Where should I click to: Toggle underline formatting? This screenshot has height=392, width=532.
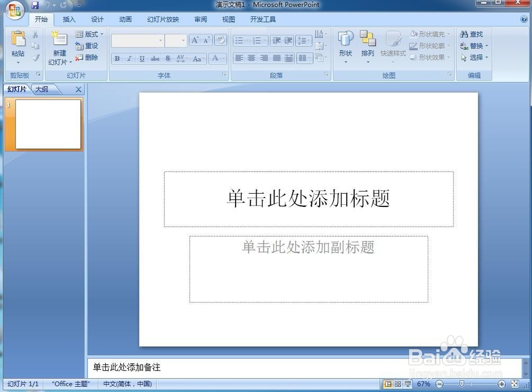pyautogui.click(x=142, y=59)
